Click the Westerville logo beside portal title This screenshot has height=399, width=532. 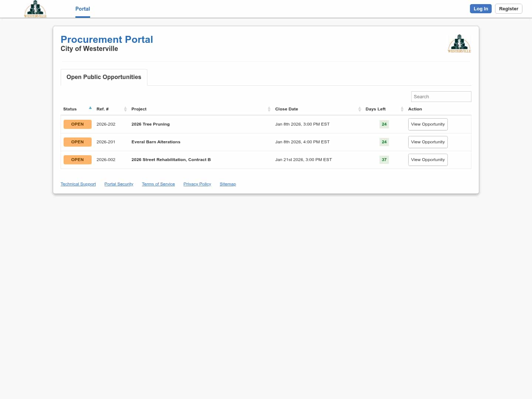(459, 44)
